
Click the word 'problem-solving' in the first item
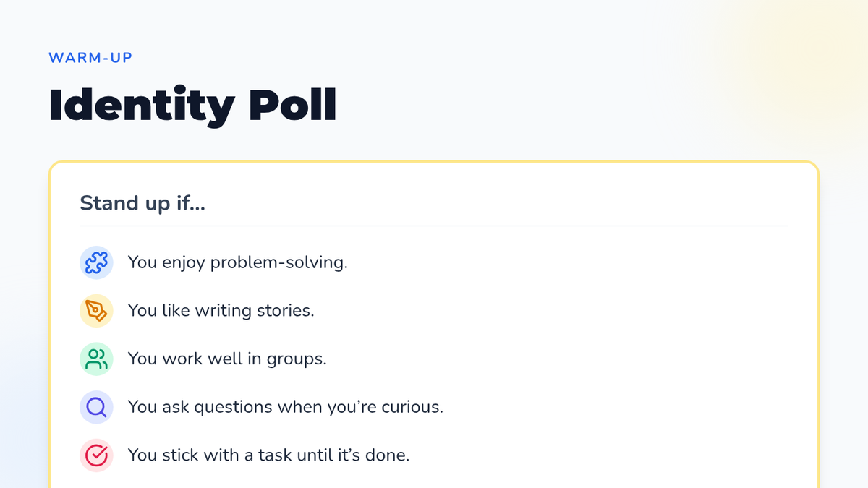click(276, 262)
